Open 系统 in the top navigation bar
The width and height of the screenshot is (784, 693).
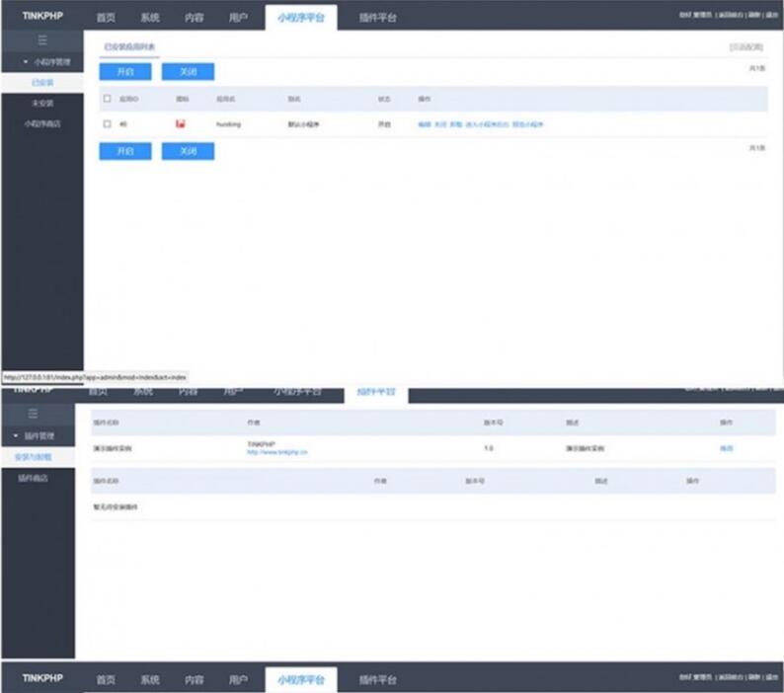pos(150,17)
